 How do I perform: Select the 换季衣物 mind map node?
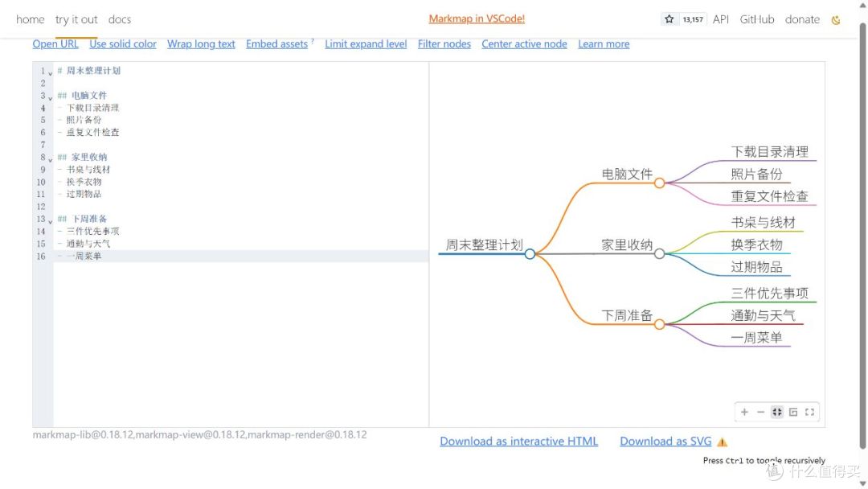tap(756, 244)
